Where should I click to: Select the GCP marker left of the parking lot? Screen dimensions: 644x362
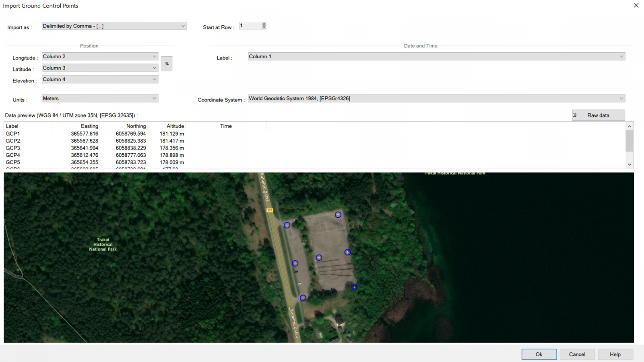295,263
